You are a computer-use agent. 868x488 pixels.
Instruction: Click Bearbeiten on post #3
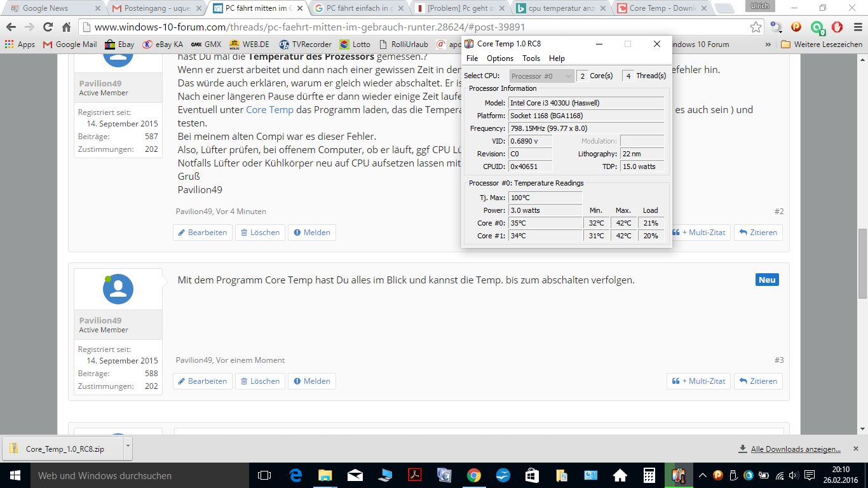pos(203,381)
